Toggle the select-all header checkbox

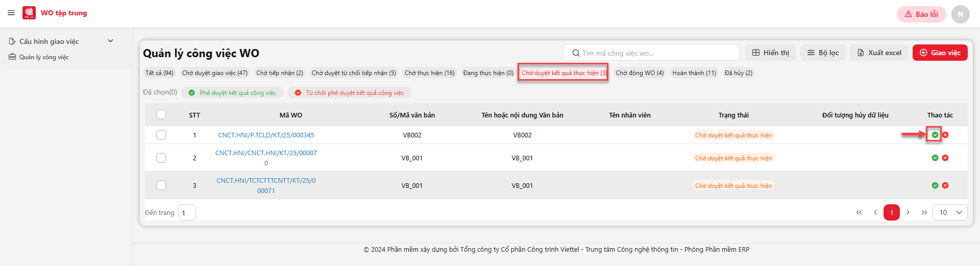161,114
